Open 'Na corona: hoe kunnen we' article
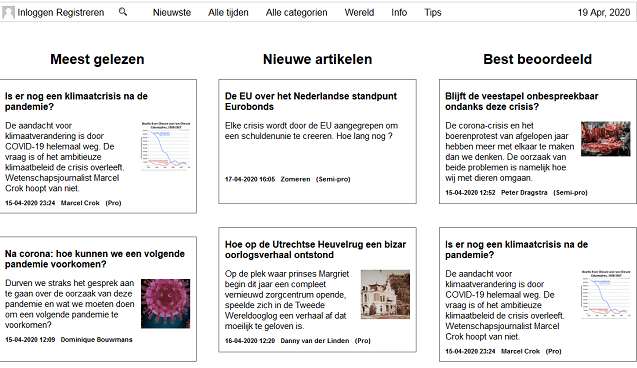The width and height of the screenshot is (637, 368). click(x=95, y=259)
